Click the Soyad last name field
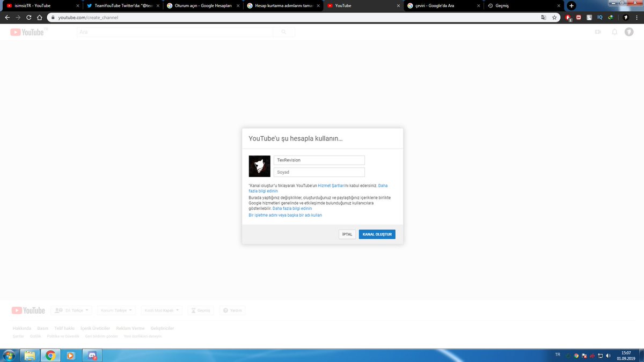This screenshot has width=644, height=362. (x=319, y=172)
